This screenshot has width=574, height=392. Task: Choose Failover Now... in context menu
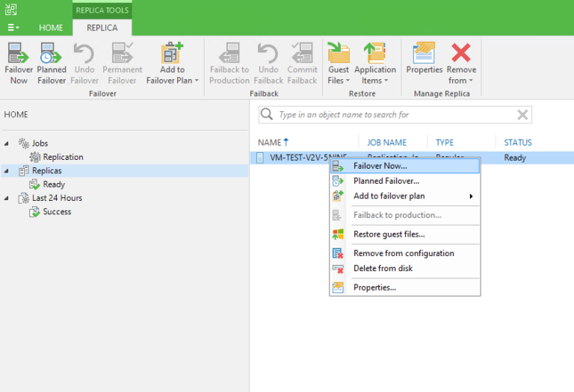click(x=404, y=166)
